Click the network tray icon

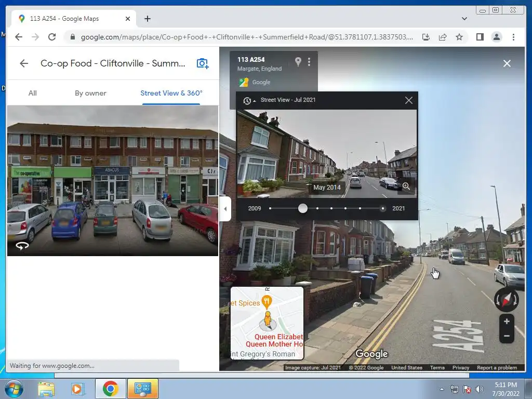click(x=454, y=389)
